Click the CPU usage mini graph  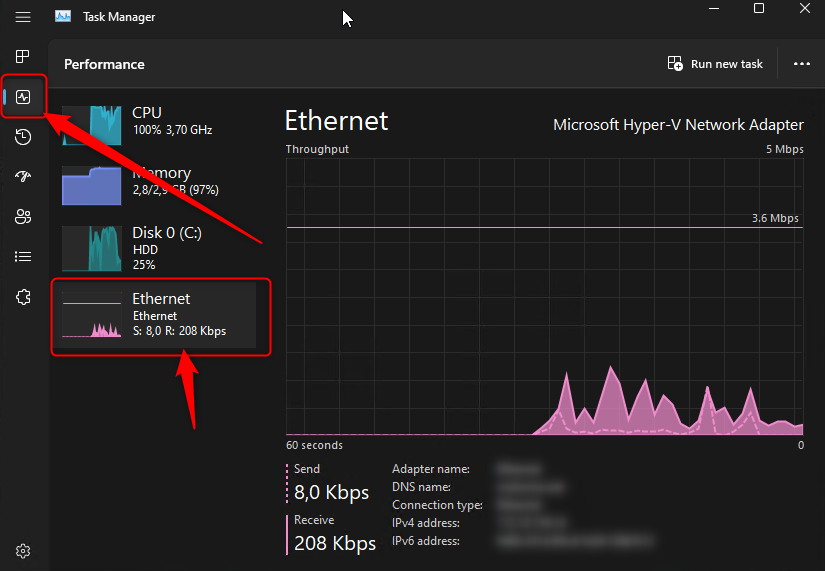click(92, 125)
